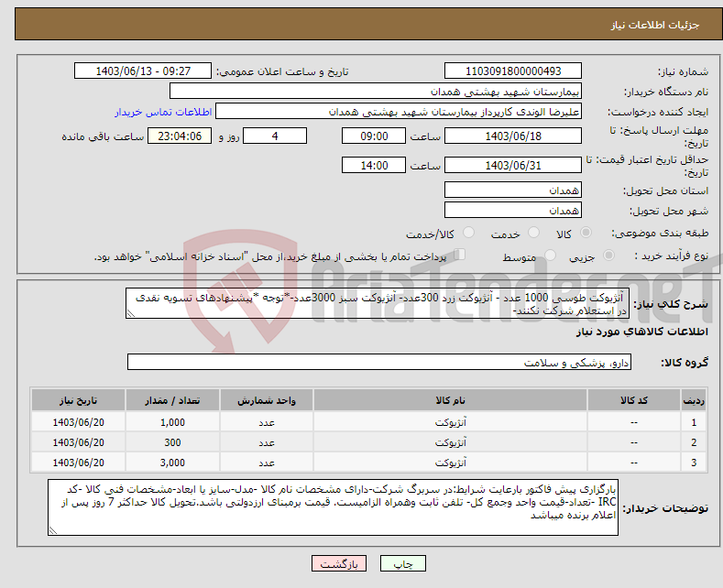Click the quantity cell 1,000
723x588 pixels.
click(172, 422)
